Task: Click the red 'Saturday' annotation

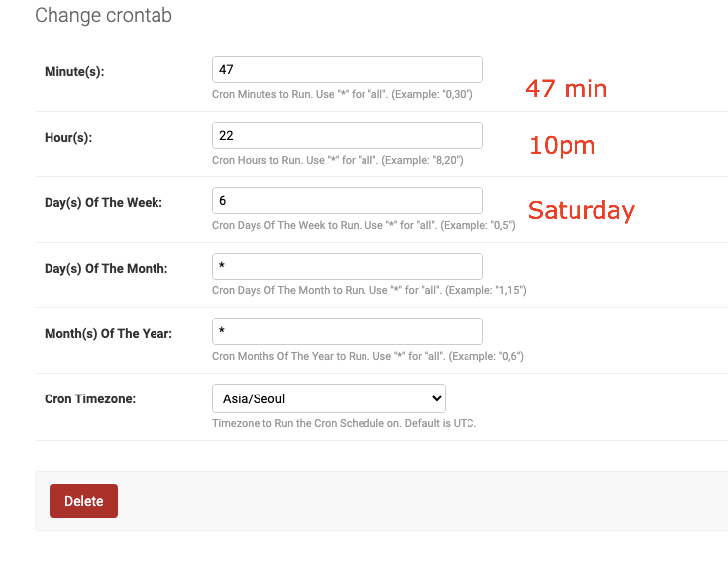Action: 581,210
